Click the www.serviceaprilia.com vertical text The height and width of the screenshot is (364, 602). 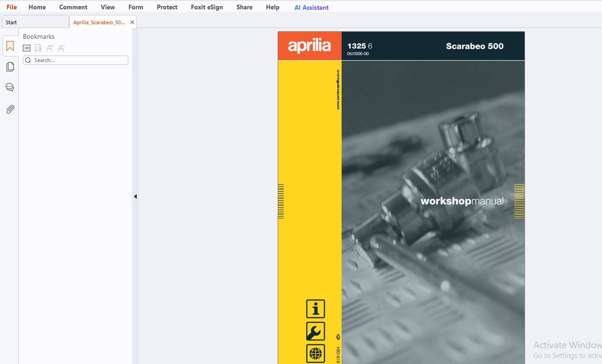point(338,90)
